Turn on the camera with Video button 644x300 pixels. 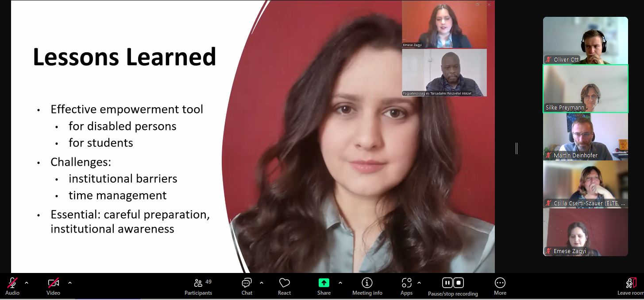53,283
